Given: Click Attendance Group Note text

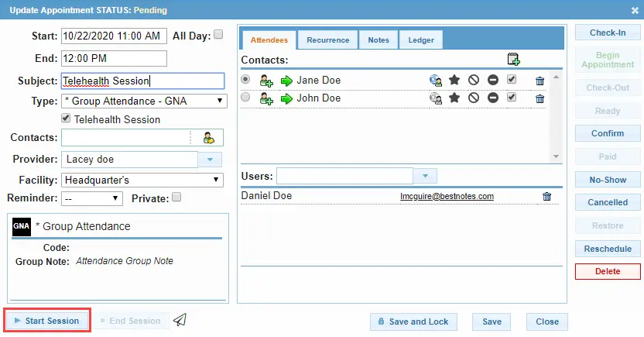Looking at the screenshot, I should pyautogui.click(x=125, y=261).
